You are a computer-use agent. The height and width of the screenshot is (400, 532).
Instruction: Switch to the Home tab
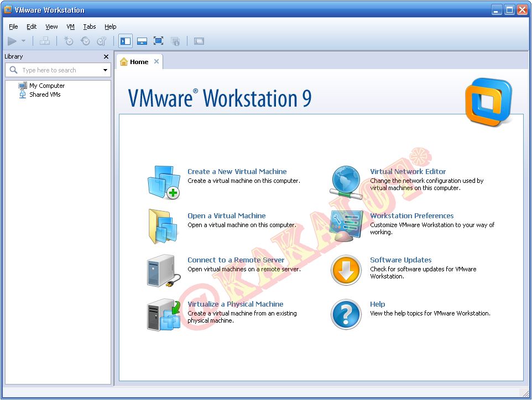tap(139, 62)
